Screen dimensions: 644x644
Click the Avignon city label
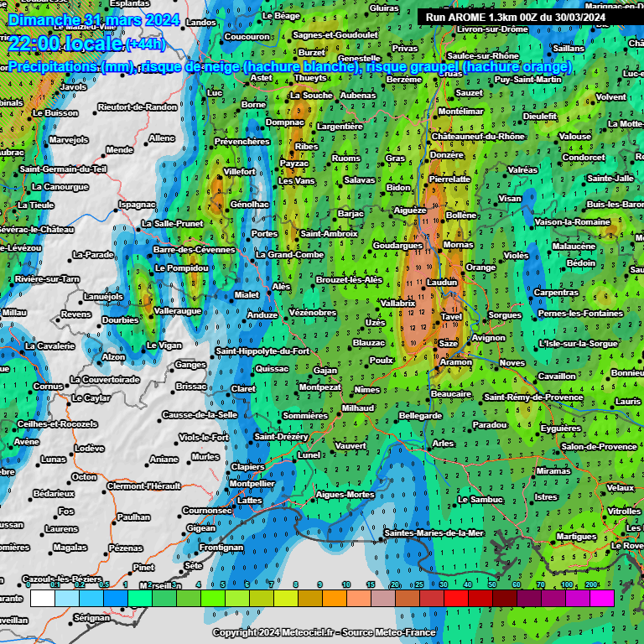tap(488, 338)
